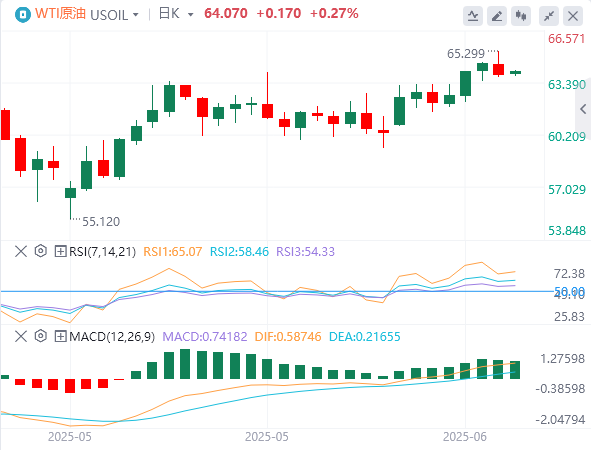Expand the right side panel arrow

tap(583, 109)
